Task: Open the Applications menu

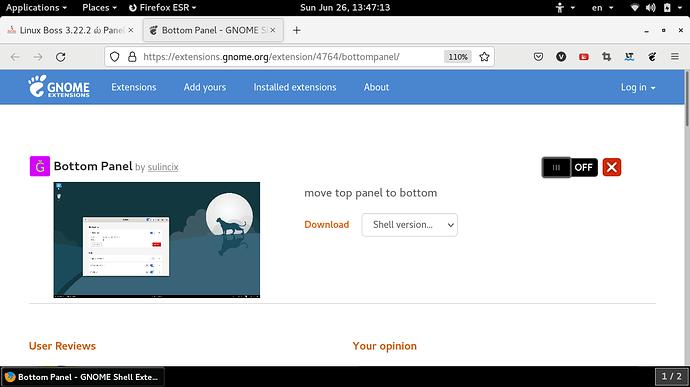Action: coord(36,7)
